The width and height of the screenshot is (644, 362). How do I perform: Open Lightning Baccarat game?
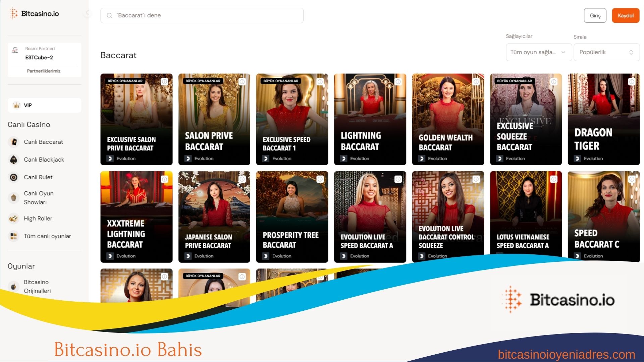pos(370,119)
